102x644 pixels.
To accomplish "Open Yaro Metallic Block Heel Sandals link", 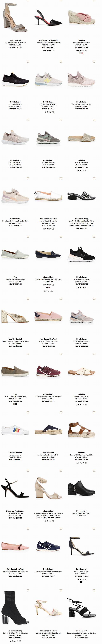I will coord(15,43).
